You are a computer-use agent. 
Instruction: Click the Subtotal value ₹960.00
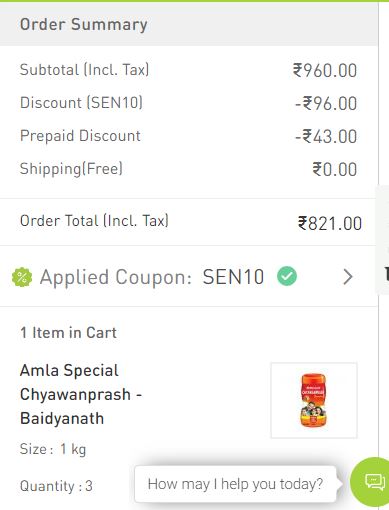click(x=325, y=70)
